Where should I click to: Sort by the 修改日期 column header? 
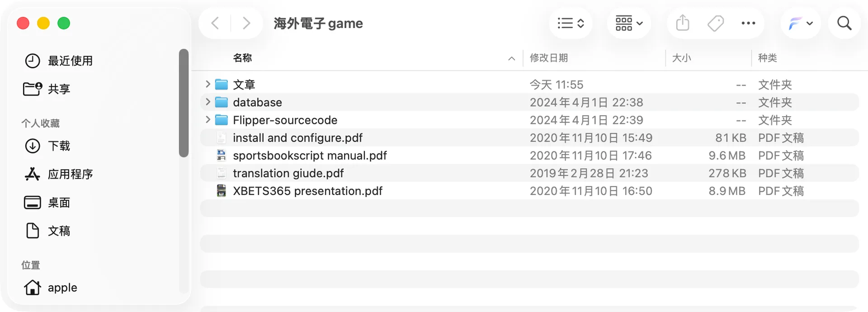[x=549, y=58]
